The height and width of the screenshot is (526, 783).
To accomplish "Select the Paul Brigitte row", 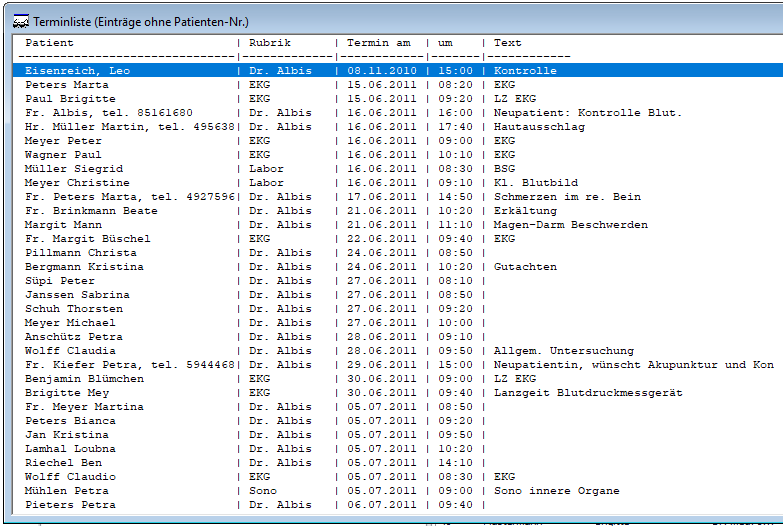I will [397, 98].
